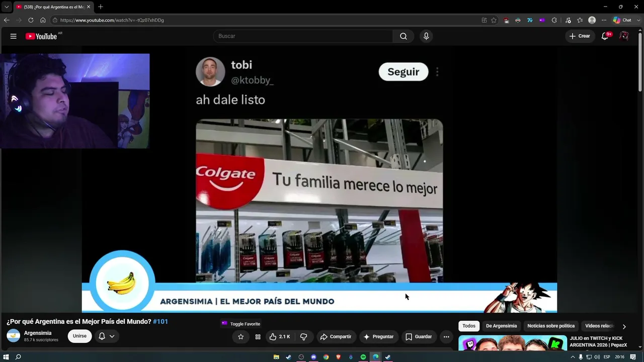Open the YouTube account avatar menu
The height and width of the screenshot is (362, 644).
pos(624,36)
